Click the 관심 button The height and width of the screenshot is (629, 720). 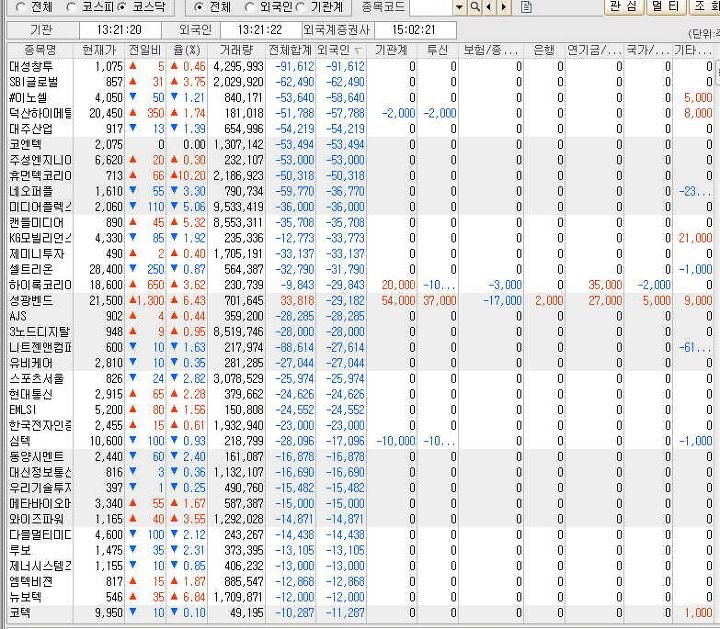623,7
